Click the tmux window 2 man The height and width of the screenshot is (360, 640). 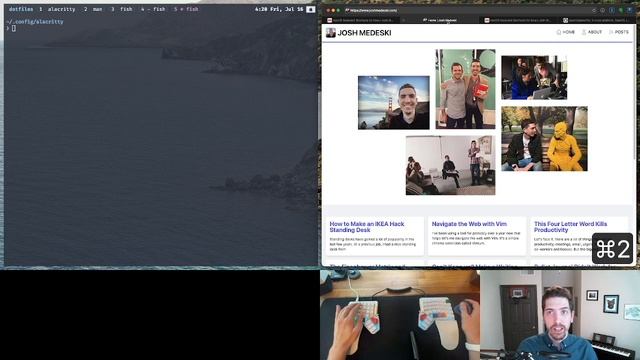[93, 9]
